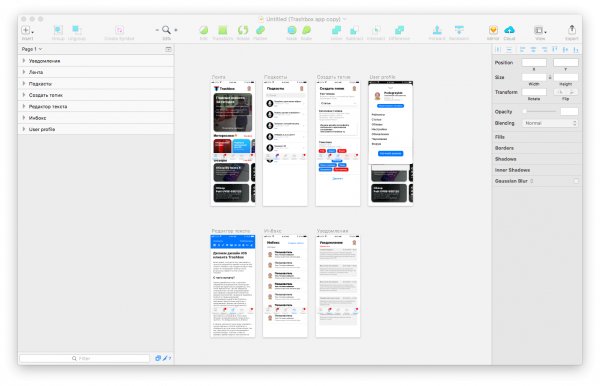Image resolution: width=600 pixels, height=386 pixels.
Task: Enable the Gaussian Blur checkbox
Action: pyautogui.click(x=576, y=181)
